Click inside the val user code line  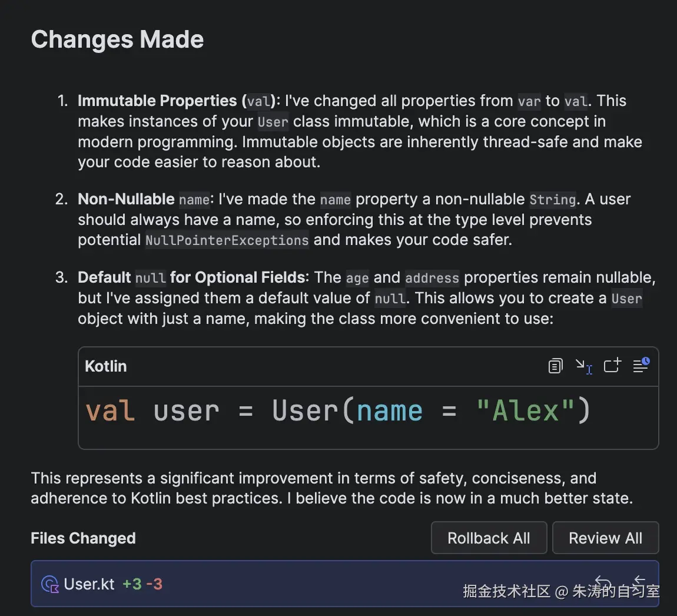tap(337, 411)
